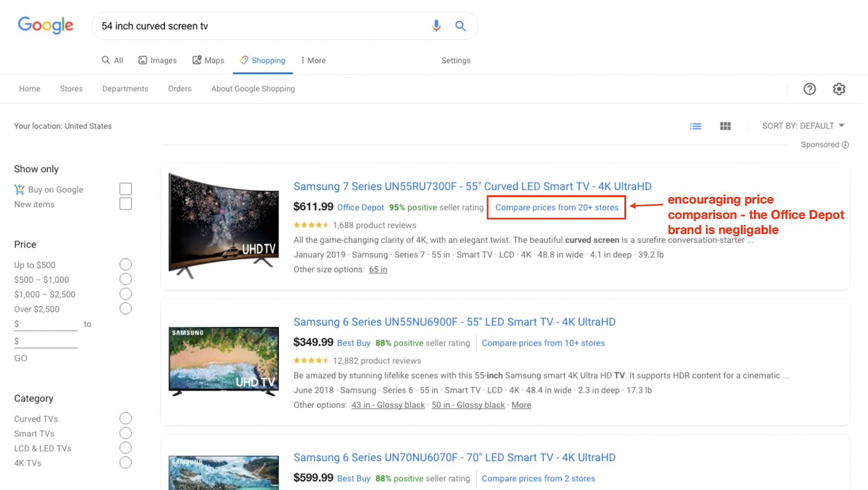The image size is (868, 490).
Task: Open 50 in - Glossy black option
Action: 468,405
